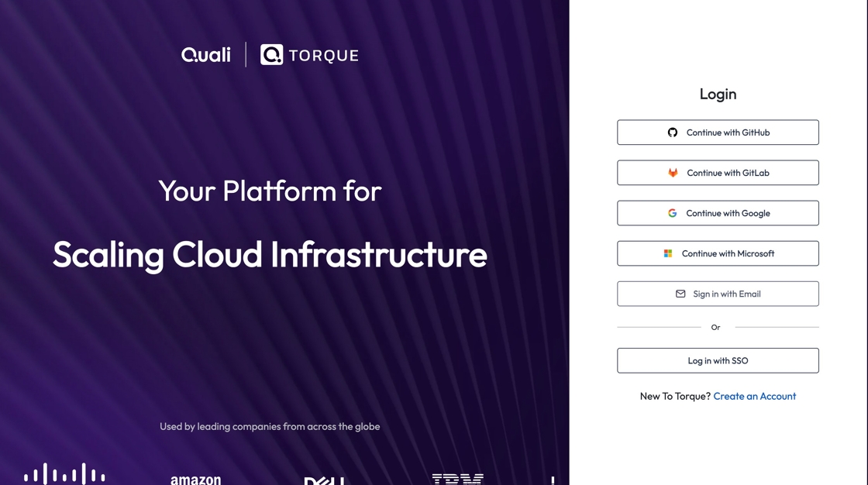The width and height of the screenshot is (868, 485).
Task: Log in with SSO
Action: (718, 360)
